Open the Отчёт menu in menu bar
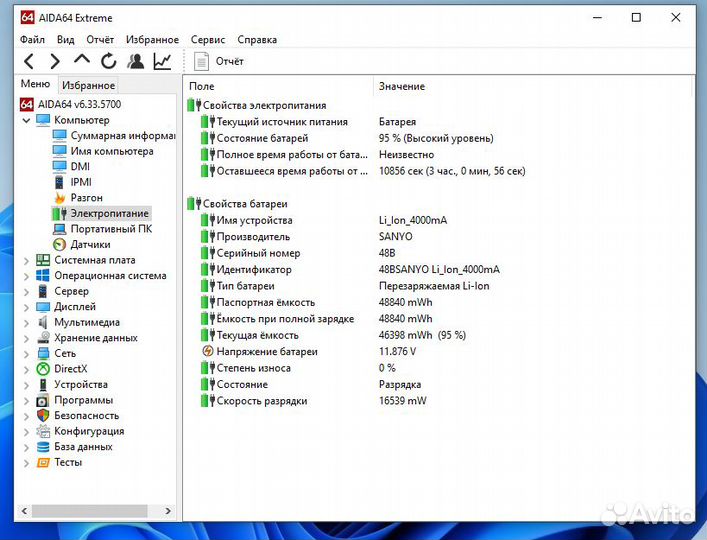Screen dimensions: 707x540 click(x=100, y=40)
